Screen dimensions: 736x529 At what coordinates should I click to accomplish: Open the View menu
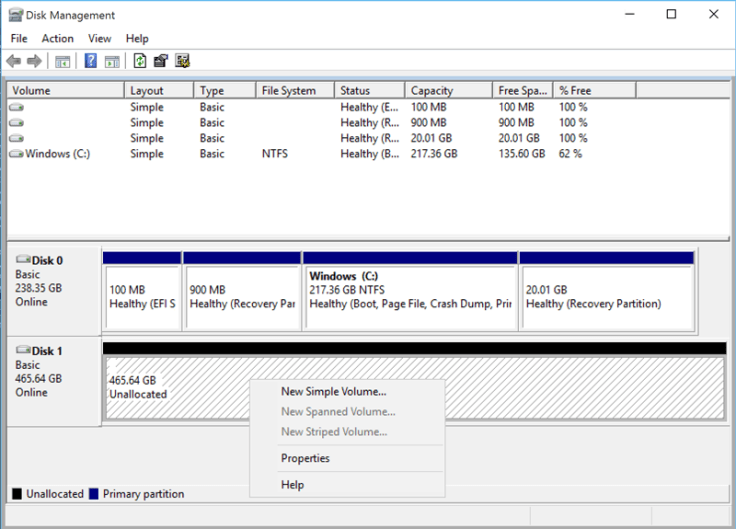100,38
